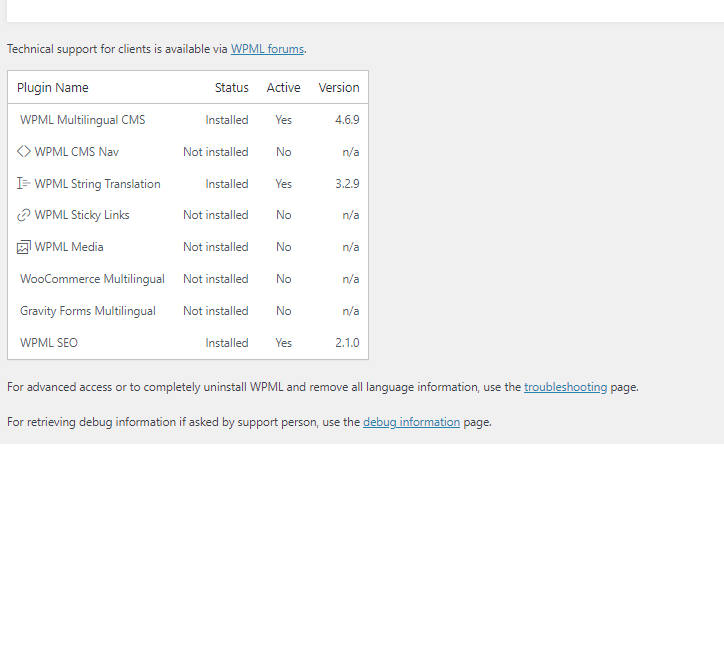
Task: Click the Status column header
Action: click(x=232, y=88)
